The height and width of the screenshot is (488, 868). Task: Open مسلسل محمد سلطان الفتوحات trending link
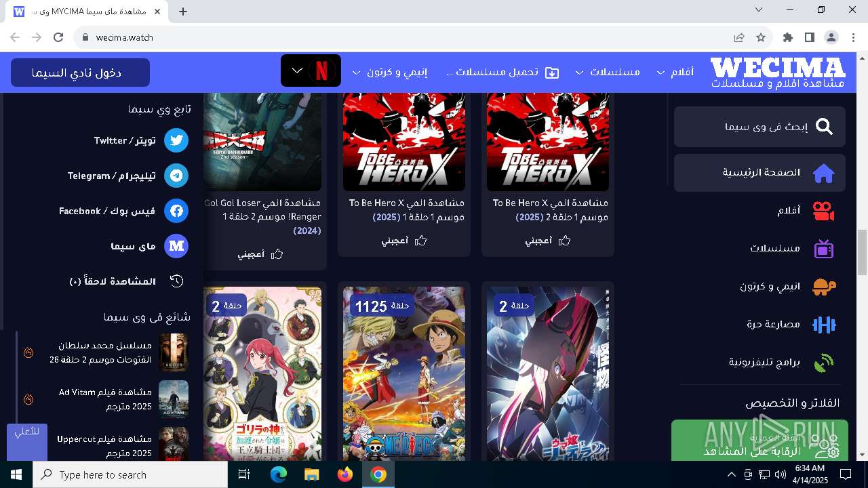click(x=100, y=352)
